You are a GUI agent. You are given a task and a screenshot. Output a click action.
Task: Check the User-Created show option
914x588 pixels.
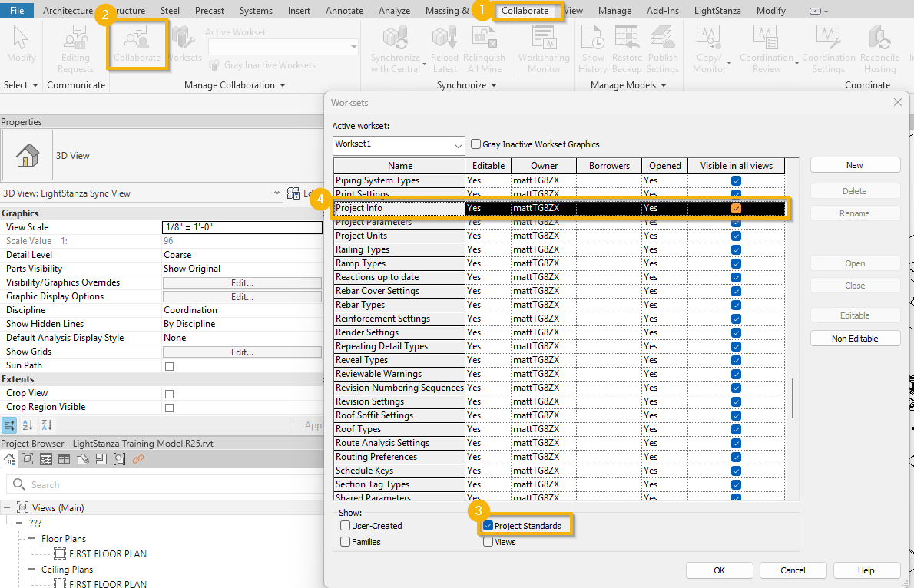(345, 526)
